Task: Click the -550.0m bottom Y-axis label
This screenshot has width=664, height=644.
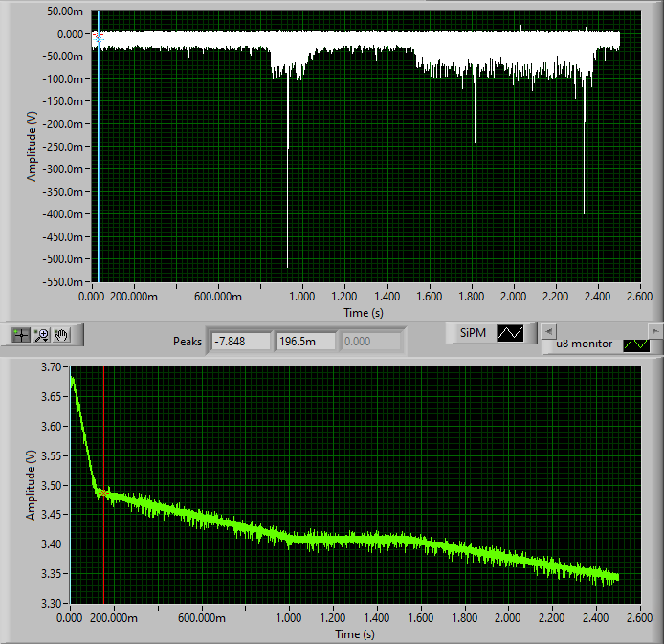Action: coord(63,281)
